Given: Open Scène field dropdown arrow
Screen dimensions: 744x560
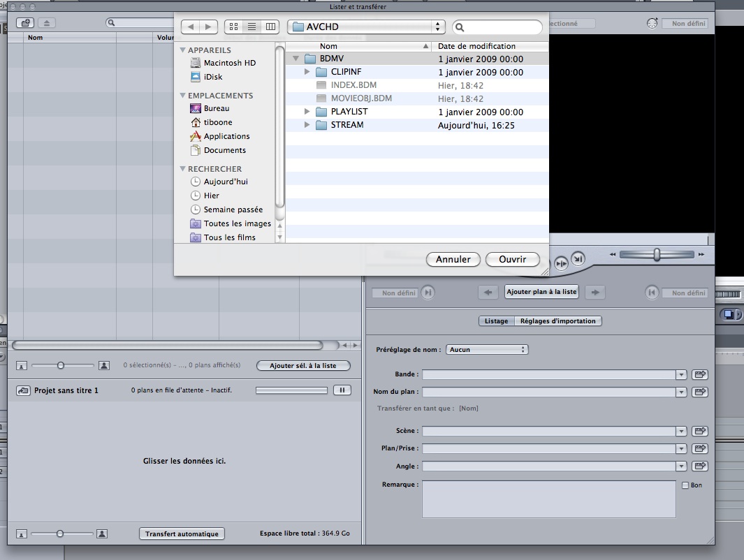Looking at the screenshot, I should point(681,431).
